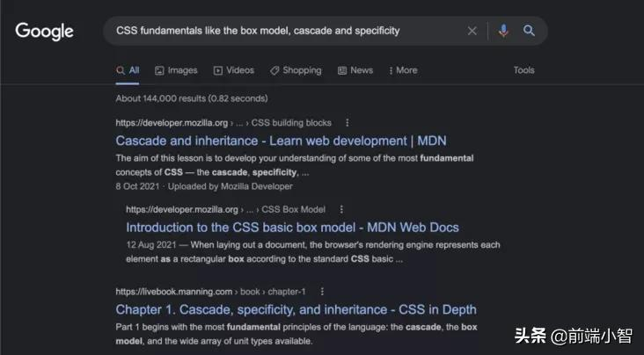
Task: Open the search Tools options
Action: click(524, 70)
